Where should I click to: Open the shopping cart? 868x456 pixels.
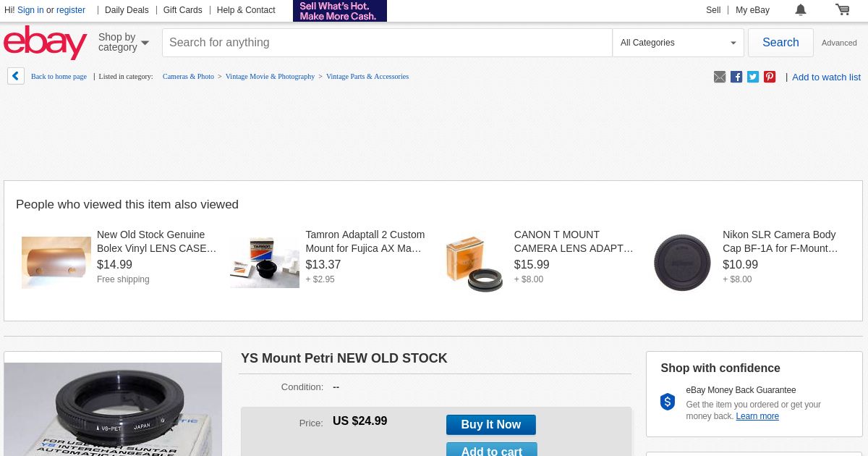click(x=842, y=10)
